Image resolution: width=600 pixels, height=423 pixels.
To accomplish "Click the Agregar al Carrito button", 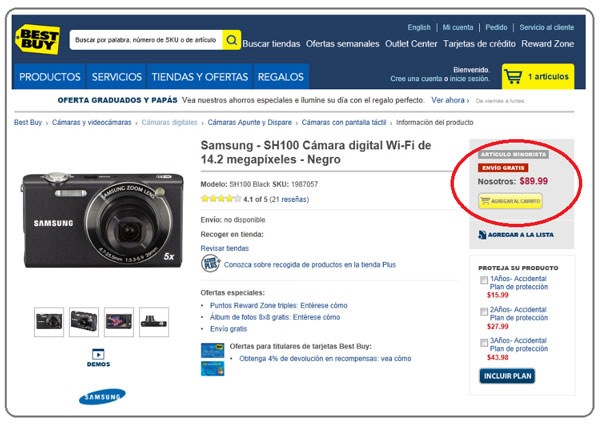I will point(510,201).
